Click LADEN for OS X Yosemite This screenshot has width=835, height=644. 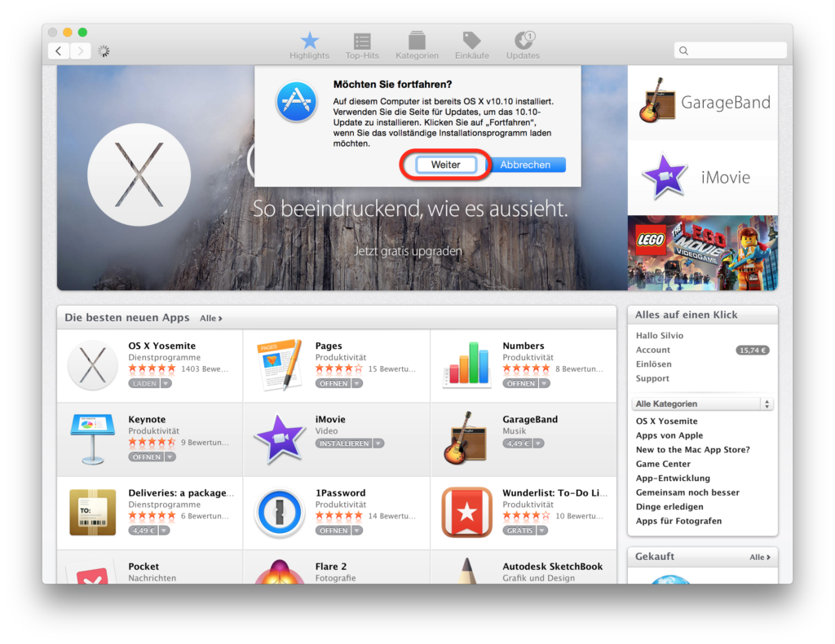(x=144, y=383)
